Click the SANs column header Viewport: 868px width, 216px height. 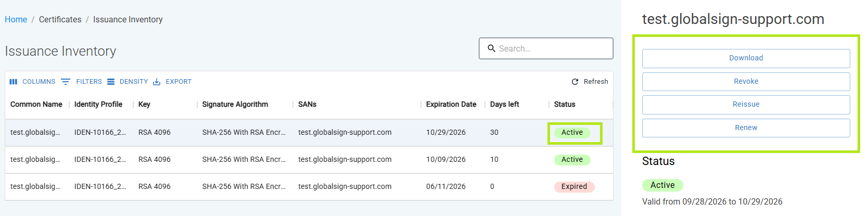coord(307,104)
